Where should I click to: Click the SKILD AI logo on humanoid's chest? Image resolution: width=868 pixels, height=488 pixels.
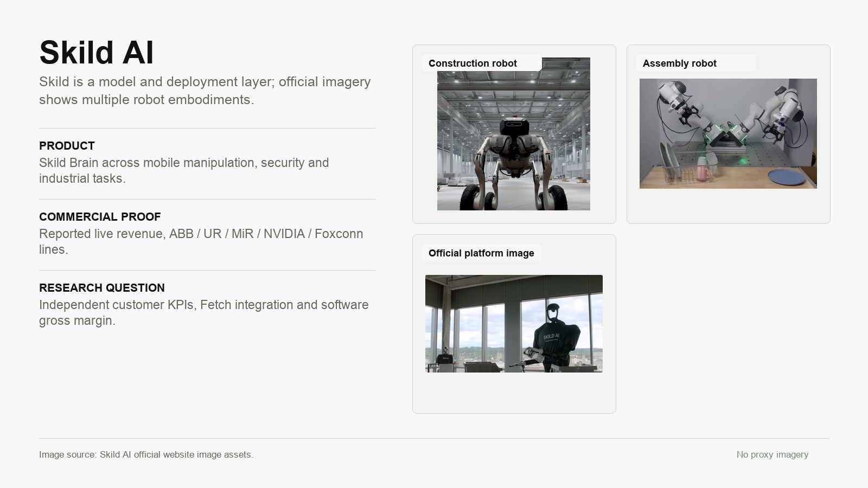(551, 337)
